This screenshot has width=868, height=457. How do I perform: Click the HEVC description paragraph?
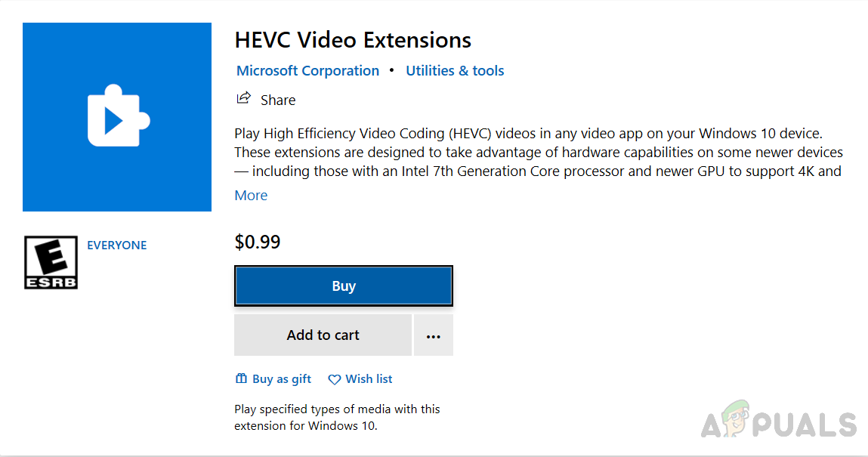(538, 153)
